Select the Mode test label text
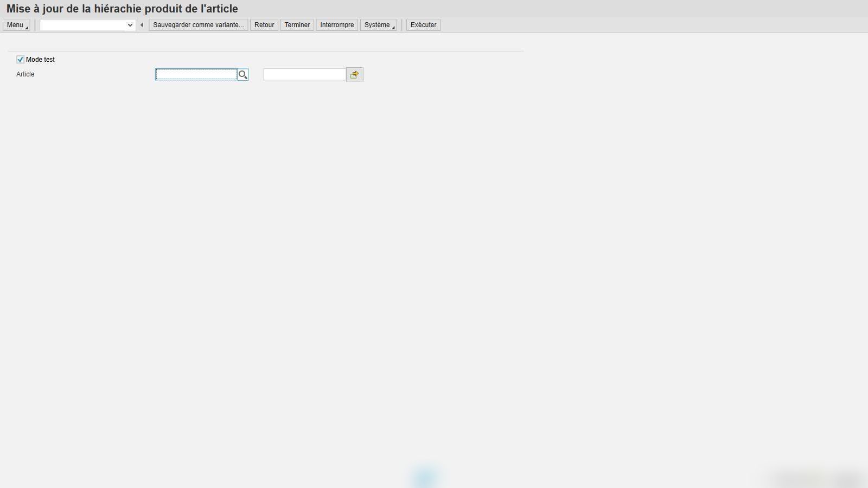Viewport: 868px width, 488px height. (41, 60)
